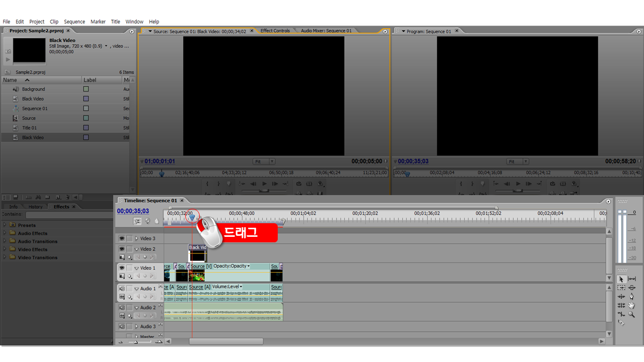Click Set Display Style icon on Video 1

click(121, 276)
